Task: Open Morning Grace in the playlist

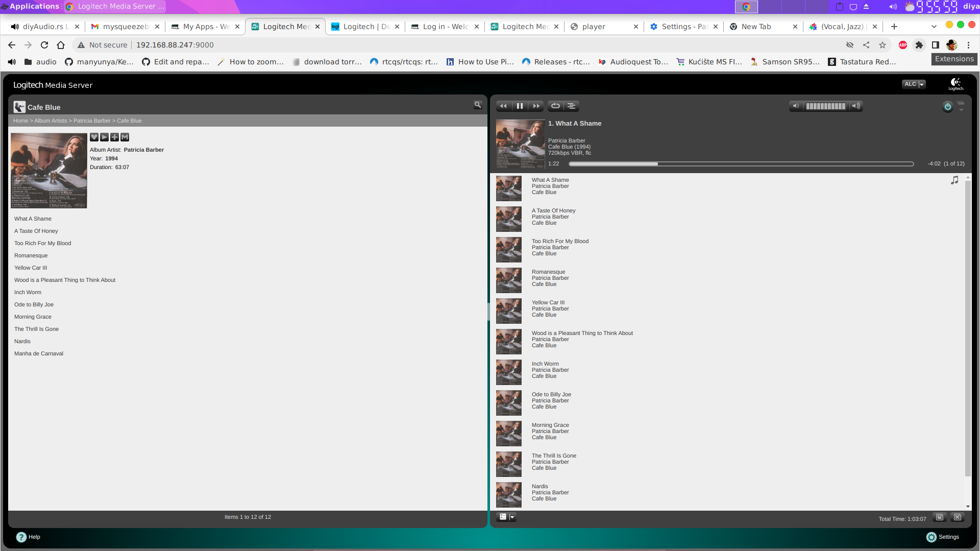Action: [x=550, y=425]
